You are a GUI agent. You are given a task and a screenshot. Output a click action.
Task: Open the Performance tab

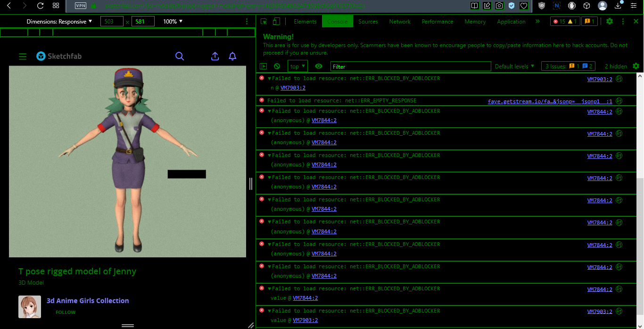[438, 22]
